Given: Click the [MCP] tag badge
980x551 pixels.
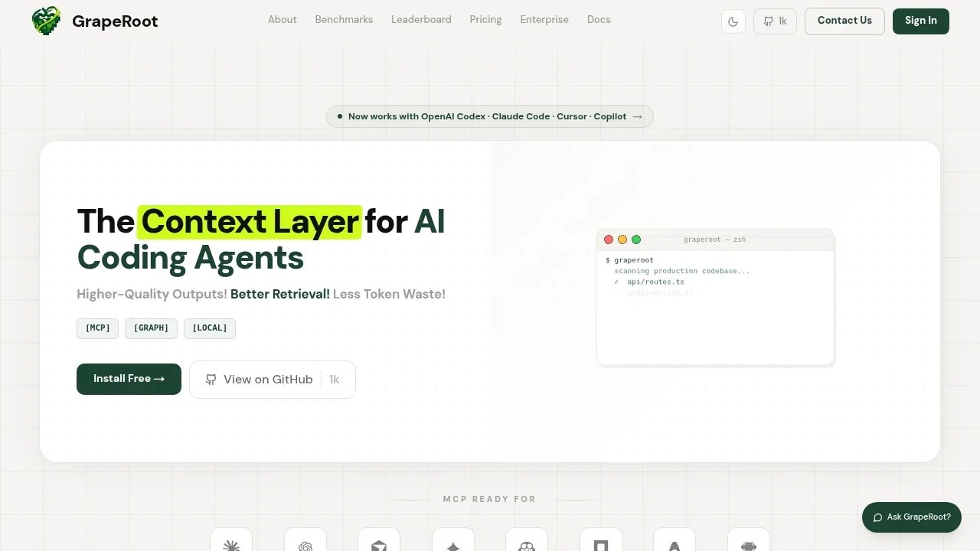Looking at the screenshot, I should 98,328.
